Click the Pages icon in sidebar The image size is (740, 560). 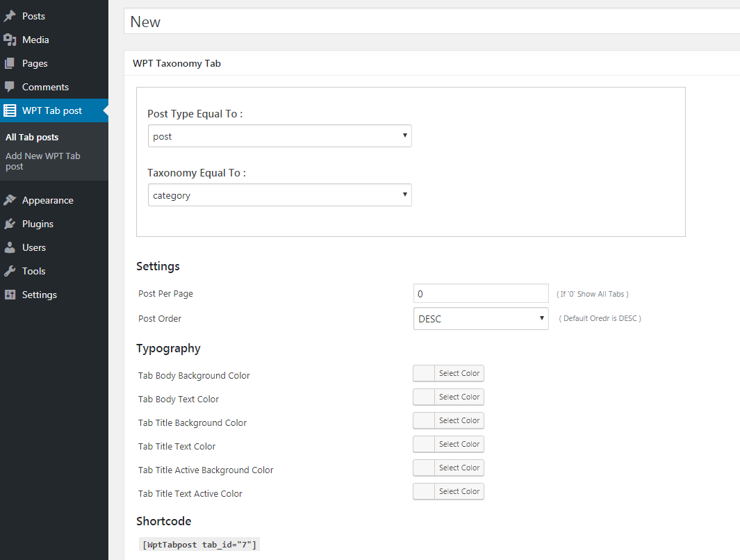10,63
